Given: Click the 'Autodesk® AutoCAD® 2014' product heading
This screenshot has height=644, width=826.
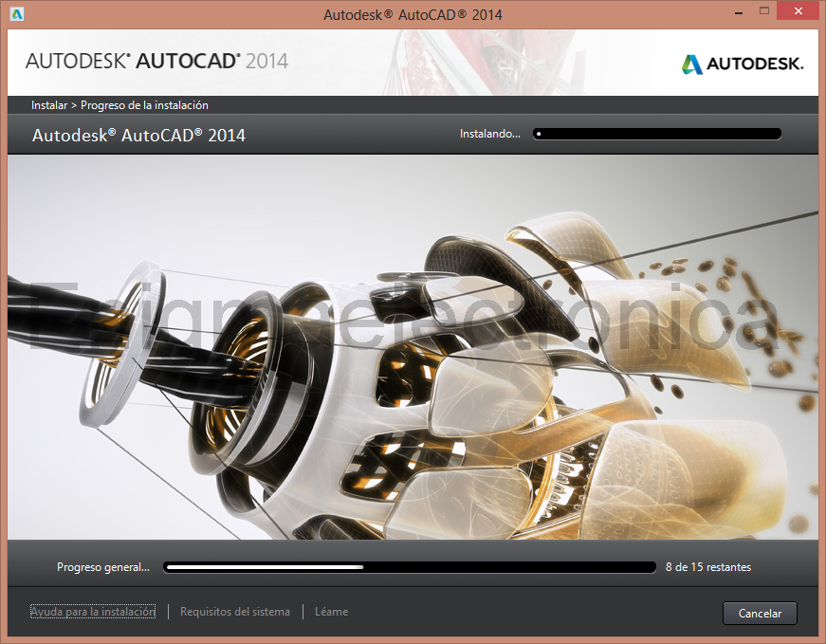Looking at the screenshot, I should pos(138,136).
